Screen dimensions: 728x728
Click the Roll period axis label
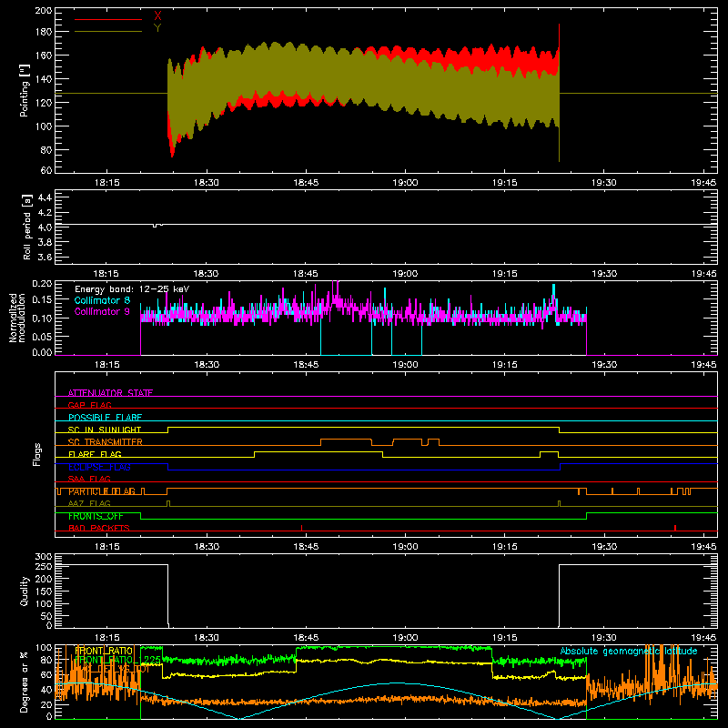tap(27, 227)
